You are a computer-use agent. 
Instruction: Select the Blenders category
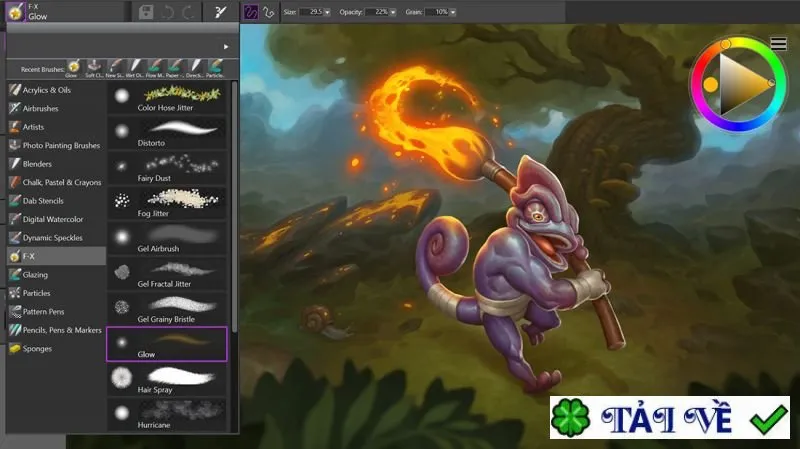[x=56, y=164]
